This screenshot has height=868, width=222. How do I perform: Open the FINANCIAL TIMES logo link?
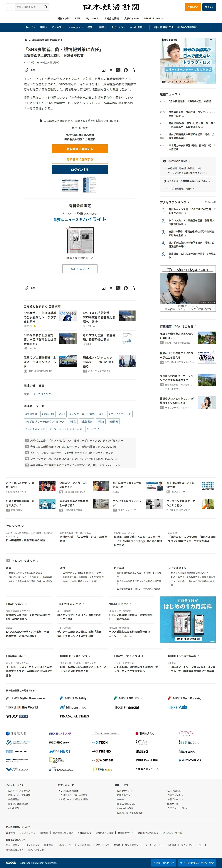click(74, 716)
